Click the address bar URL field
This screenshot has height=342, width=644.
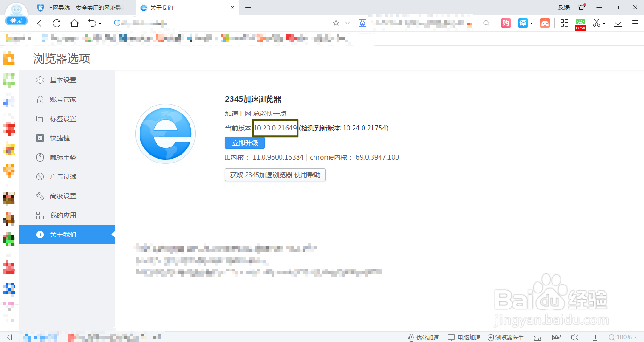coord(222,23)
